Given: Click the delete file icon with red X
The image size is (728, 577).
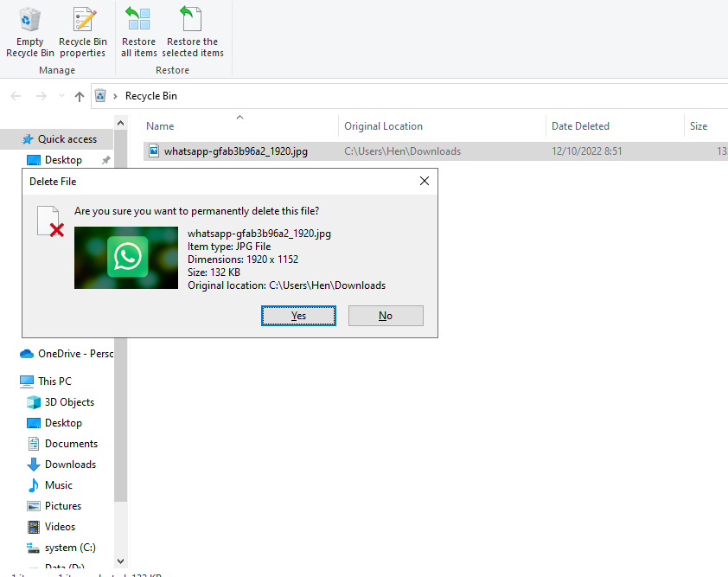Looking at the screenshot, I should [x=51, y=221].
